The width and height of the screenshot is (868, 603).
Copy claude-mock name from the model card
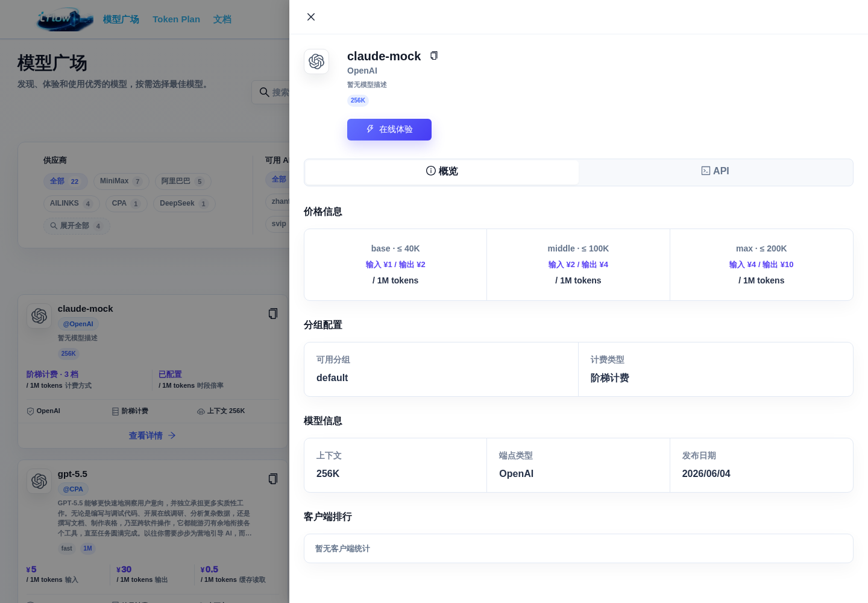[x=273, y=314]
